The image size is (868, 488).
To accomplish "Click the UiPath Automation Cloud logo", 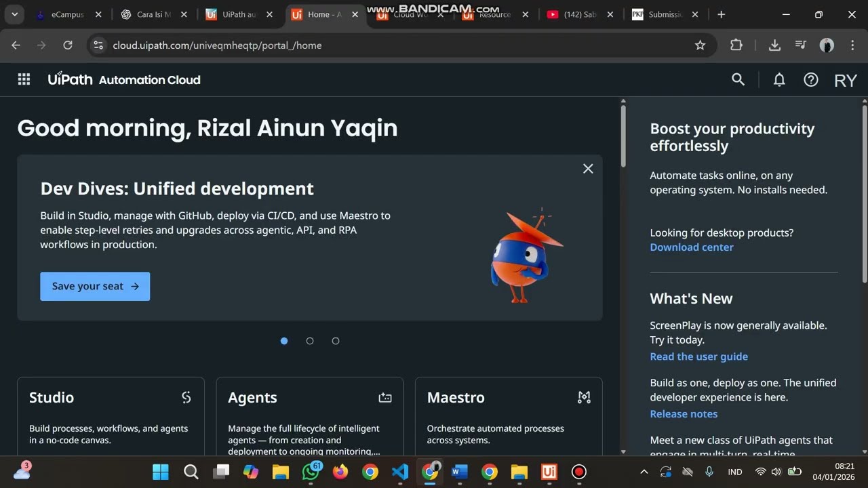I will coord(124,79).
